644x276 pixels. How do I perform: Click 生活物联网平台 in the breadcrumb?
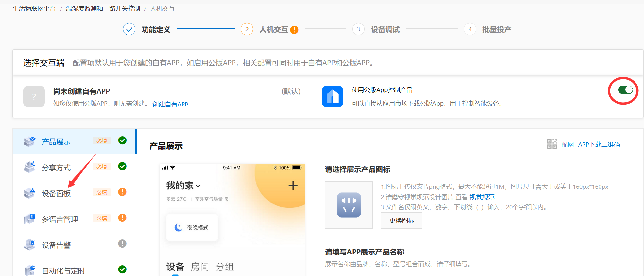(x=34, y=9)
